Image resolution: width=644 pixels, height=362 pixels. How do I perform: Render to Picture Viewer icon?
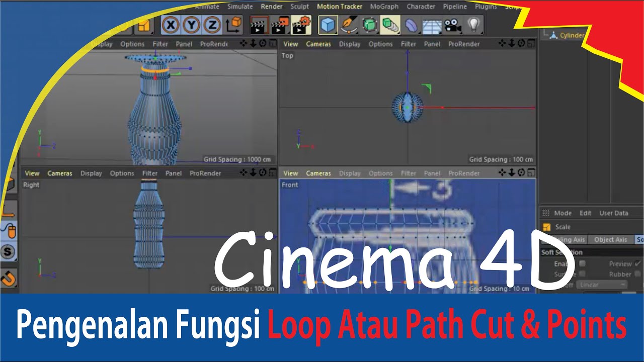pos(280,25)
